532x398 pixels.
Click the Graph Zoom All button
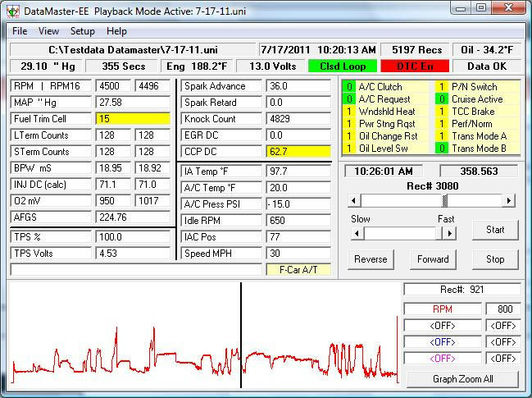tap(462, 379)
